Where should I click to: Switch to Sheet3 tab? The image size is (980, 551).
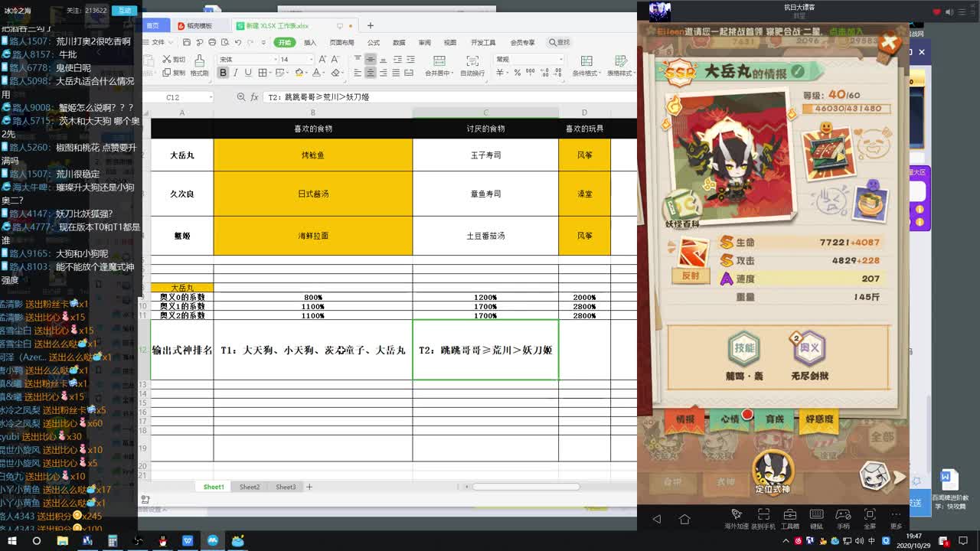coord(286,487)
